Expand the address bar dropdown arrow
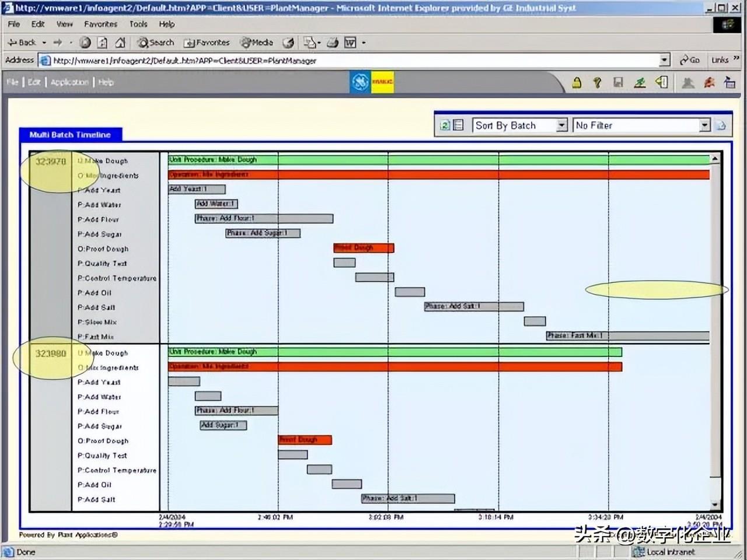Screen dimensions: 747x560 tap(665, 60)
